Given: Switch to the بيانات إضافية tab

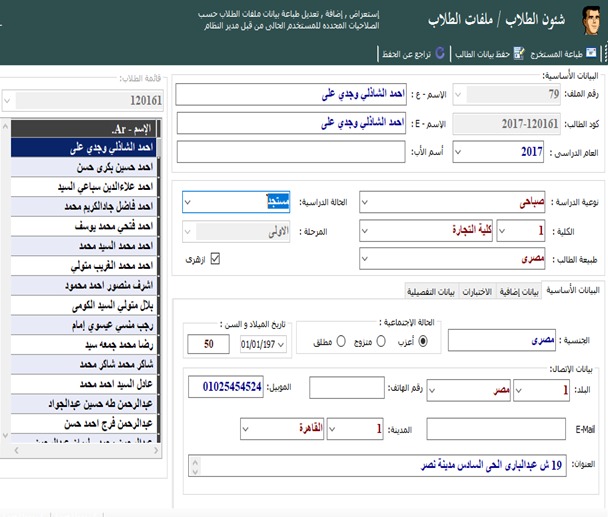Looking at the screenshot, I should pos(519,292).
